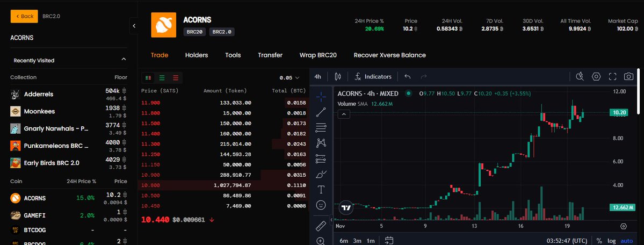Open the Punkameleons BRC collection

69,146
